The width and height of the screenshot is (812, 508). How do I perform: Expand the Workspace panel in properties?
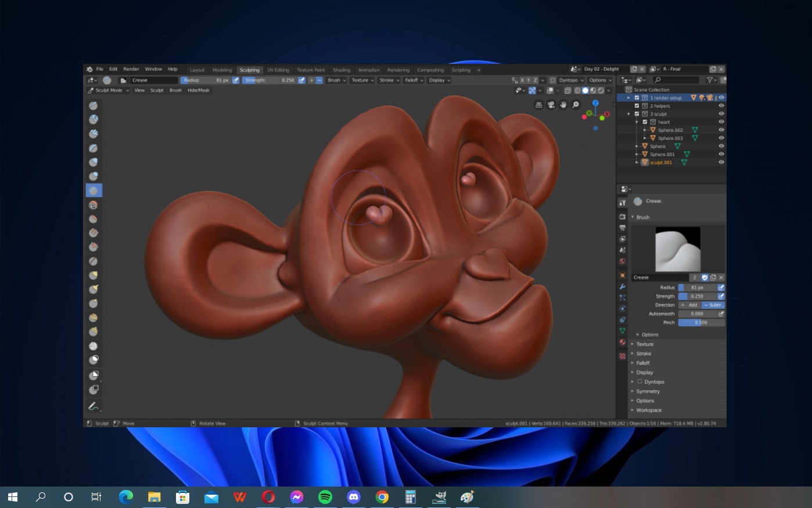point(649,410)
